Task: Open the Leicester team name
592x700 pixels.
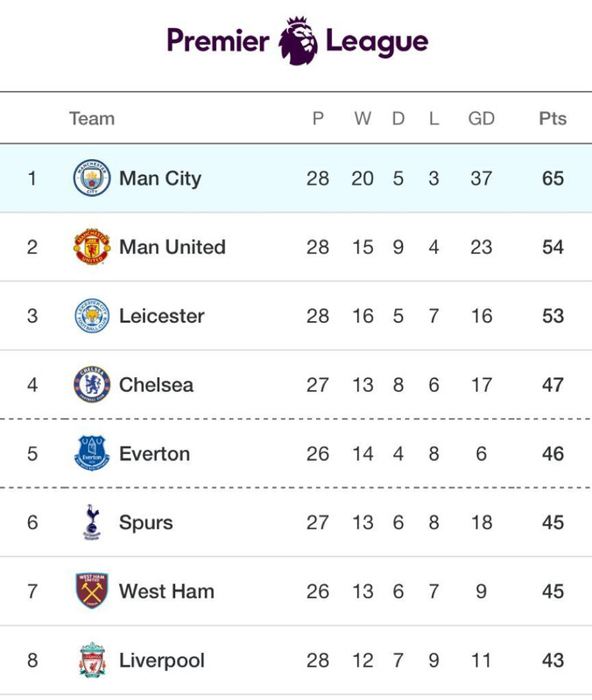Action: 162,316
